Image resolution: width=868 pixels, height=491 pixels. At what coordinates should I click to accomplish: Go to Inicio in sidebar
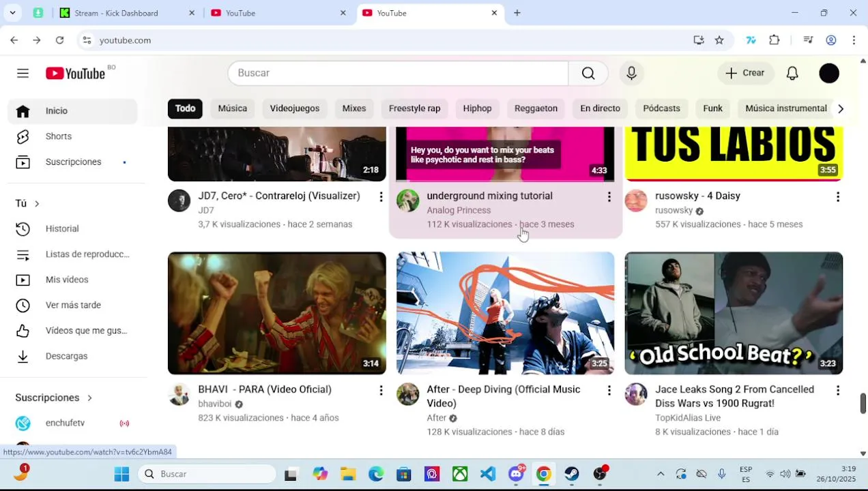(72, 110)
